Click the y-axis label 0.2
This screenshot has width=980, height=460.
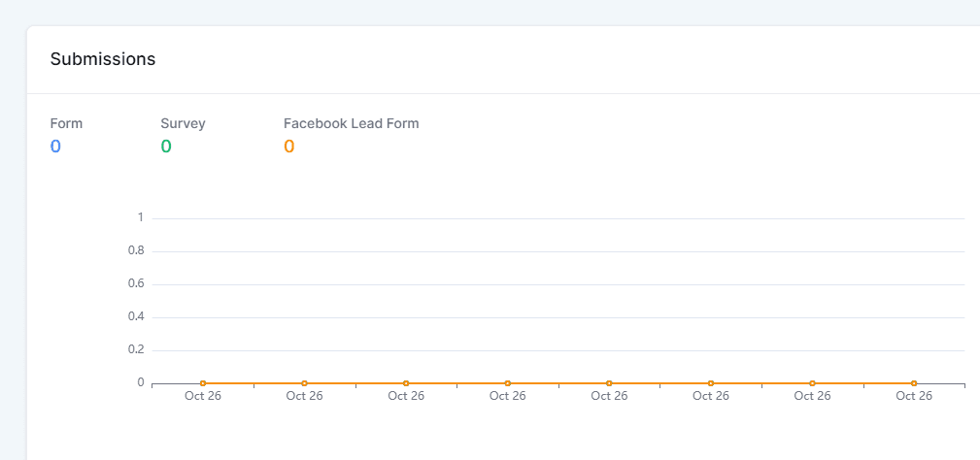136,350
